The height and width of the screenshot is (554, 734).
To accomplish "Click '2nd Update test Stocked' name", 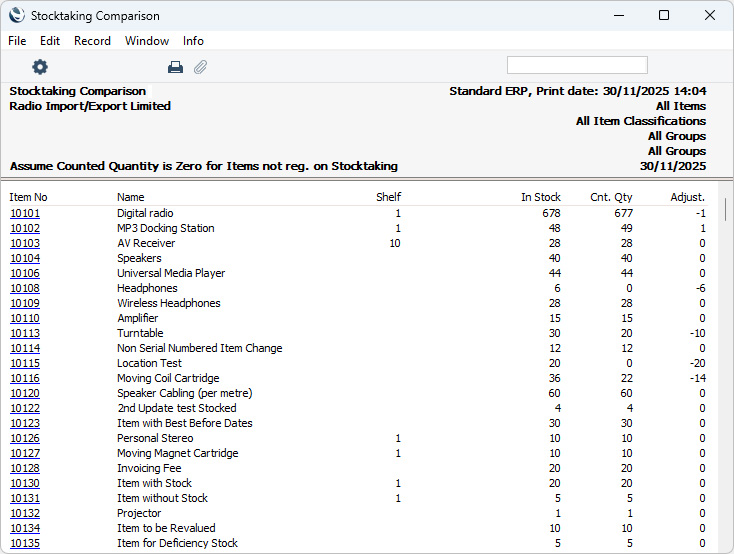I will [x=177, y=408].
